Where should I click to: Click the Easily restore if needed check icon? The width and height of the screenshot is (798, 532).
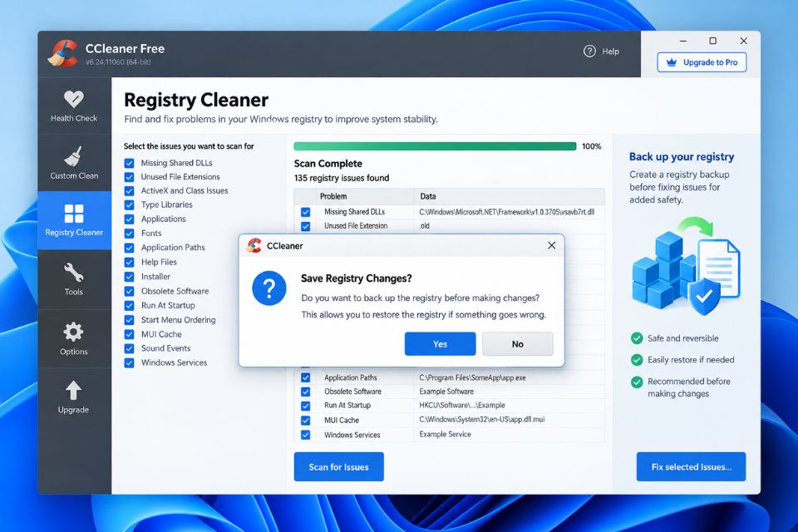tap(637, 360)
